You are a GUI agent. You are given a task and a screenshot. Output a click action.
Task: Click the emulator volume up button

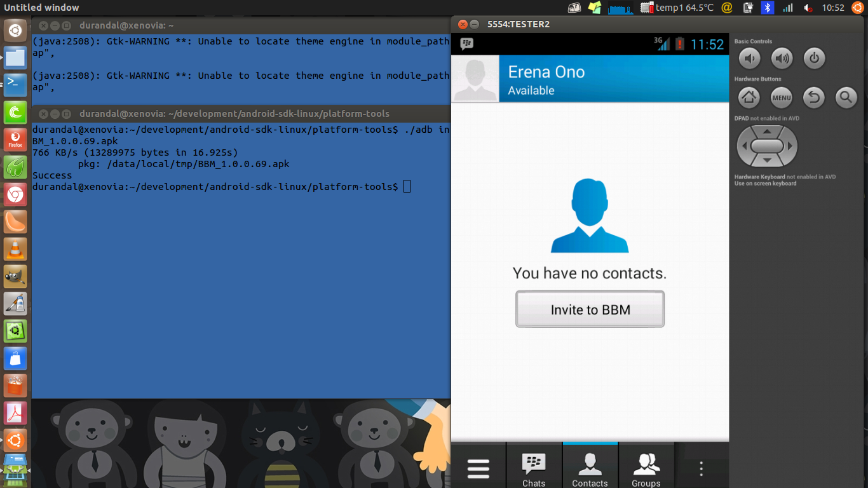[x=782, y=59]
